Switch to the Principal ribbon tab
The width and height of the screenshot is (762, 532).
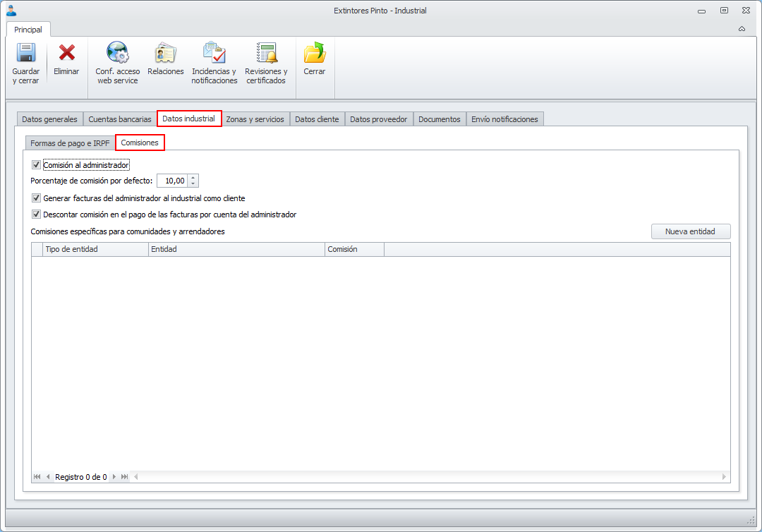[x=28, y=30]
